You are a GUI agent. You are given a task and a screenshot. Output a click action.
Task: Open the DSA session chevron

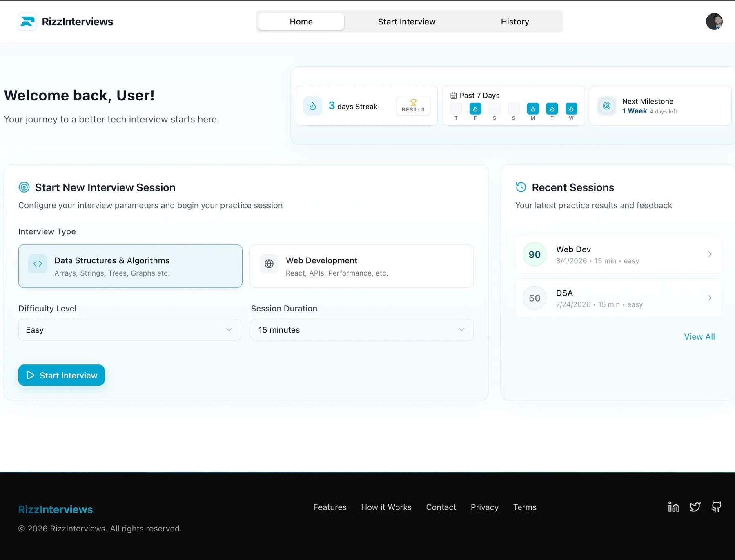(710, 298)
